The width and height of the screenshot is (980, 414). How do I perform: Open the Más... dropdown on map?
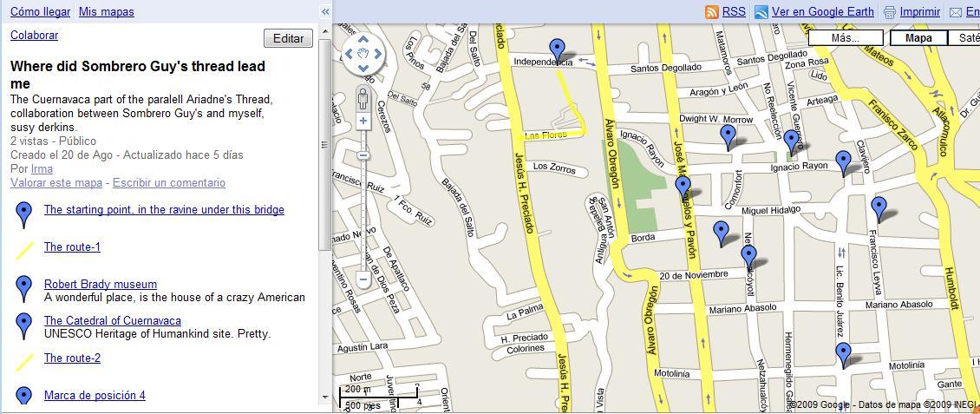(x=845, y=38)
